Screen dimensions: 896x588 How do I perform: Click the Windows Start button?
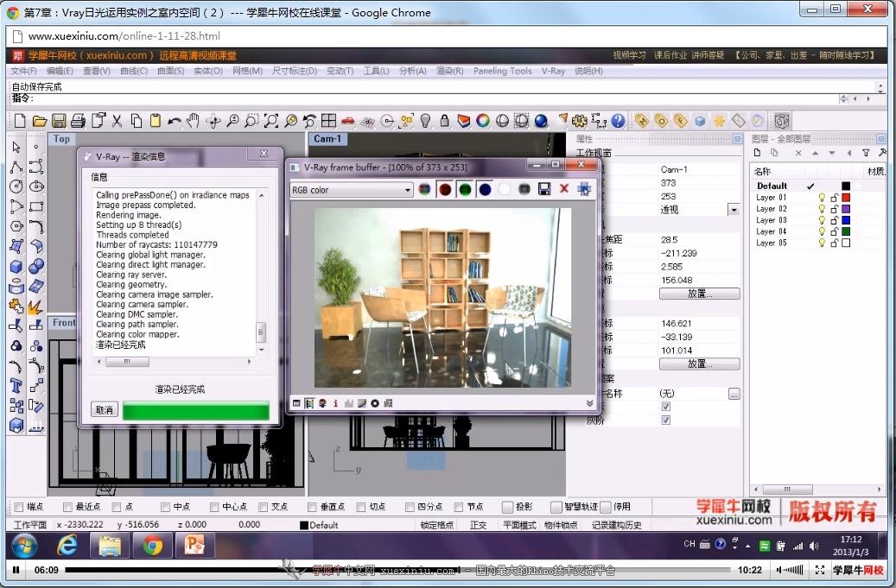(25, 546)
